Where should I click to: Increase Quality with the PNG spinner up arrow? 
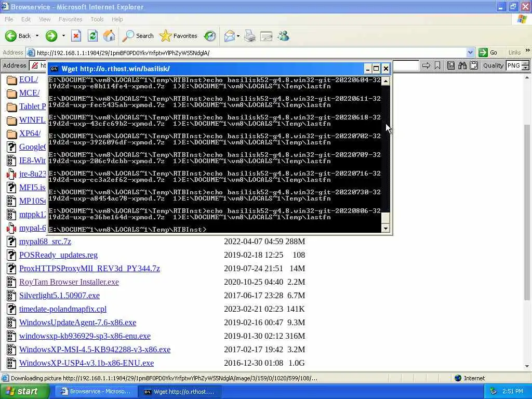point(526,63)
